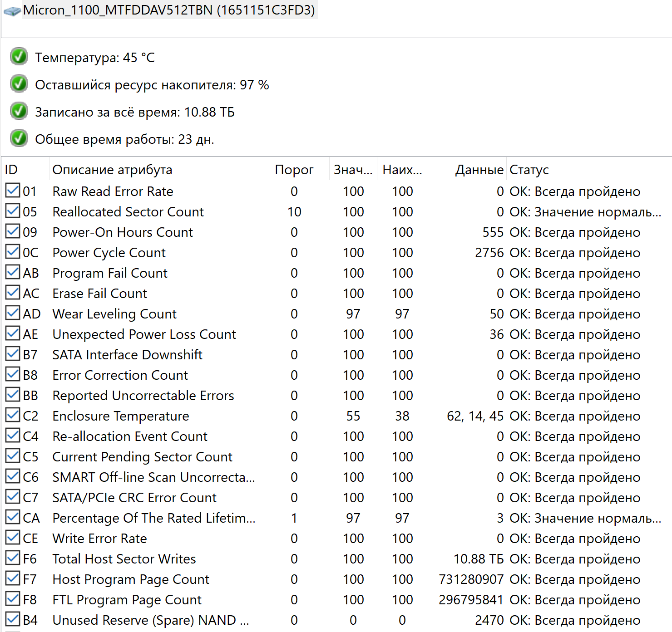The width and height of the screenshot is (672, 632).
Task: Click data value 10.88 ТБ in F6 row
Action: (479, 559)
